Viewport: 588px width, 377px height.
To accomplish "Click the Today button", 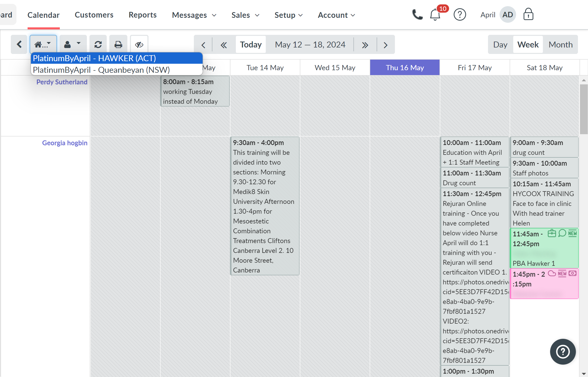I will [251, 45].
